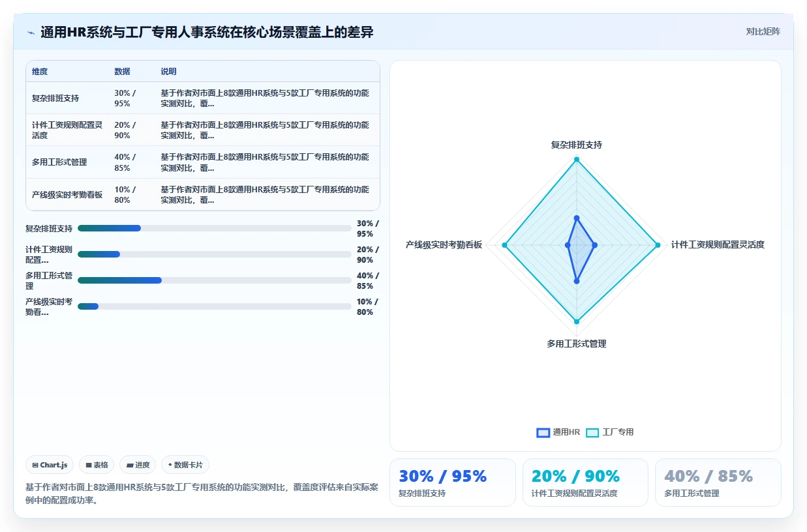
Task: Click the 计件工资规则配置 progress bar
Action: point(215,254)
